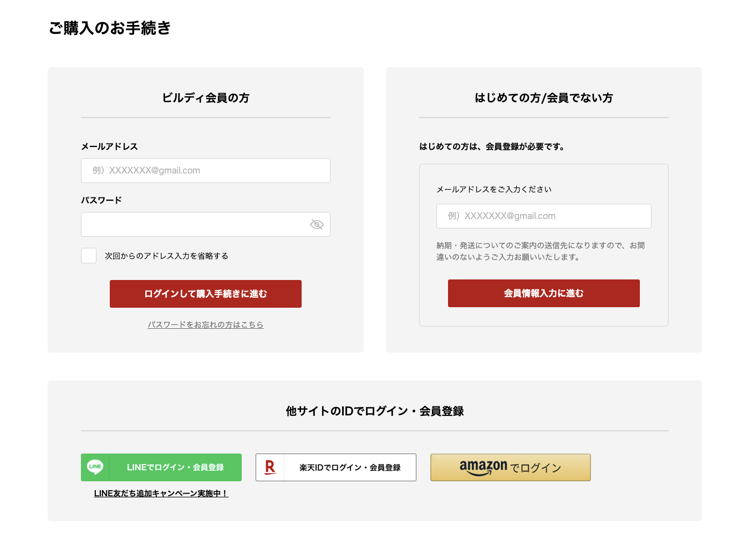Click the new-user email field under メールアドレスをご入力ください
The width and height of the screenshot is (743, 560).
click(x=543, y=216)
